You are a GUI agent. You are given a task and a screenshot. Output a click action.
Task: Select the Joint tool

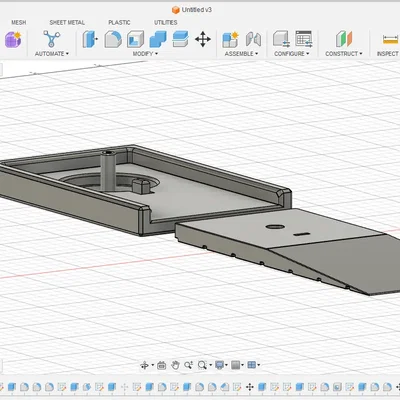253,39
